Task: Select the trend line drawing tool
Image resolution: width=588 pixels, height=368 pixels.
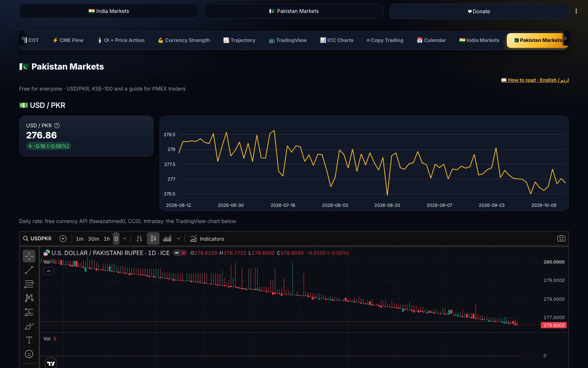Action: pyautogui.click(x=29, y=270)
